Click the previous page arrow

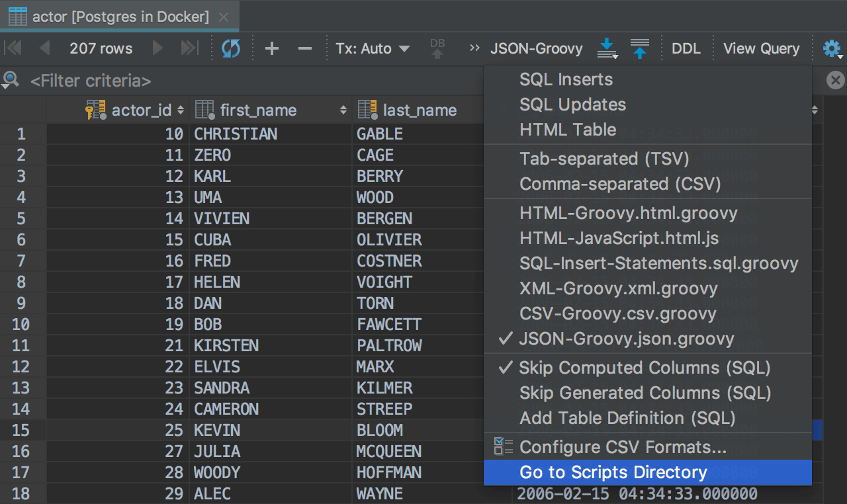(x=45, y=48)
